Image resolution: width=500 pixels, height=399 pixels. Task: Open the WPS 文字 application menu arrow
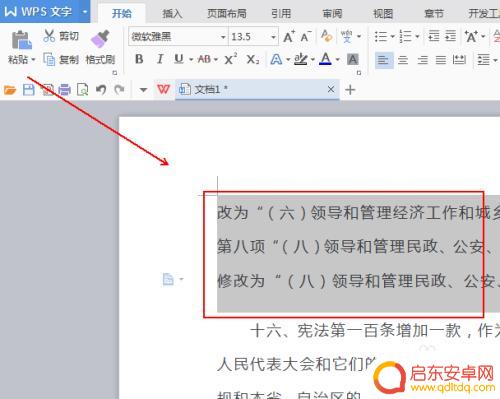(85, 12)
